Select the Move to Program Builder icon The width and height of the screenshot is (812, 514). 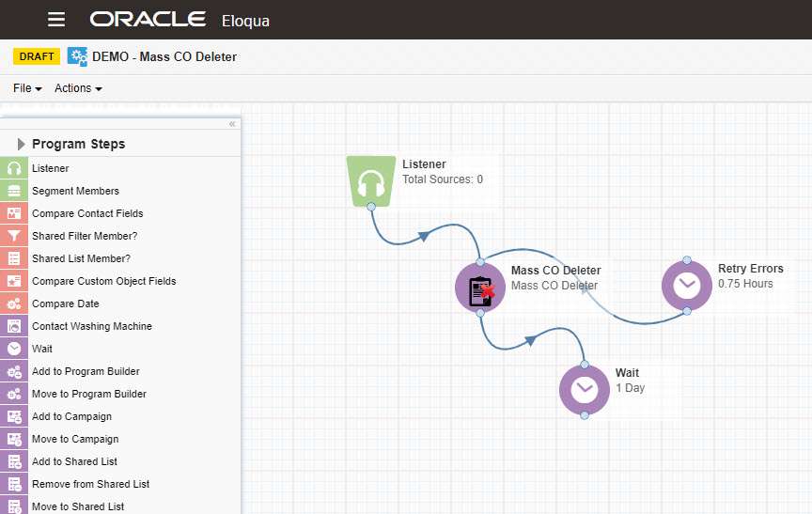point(14,394)
